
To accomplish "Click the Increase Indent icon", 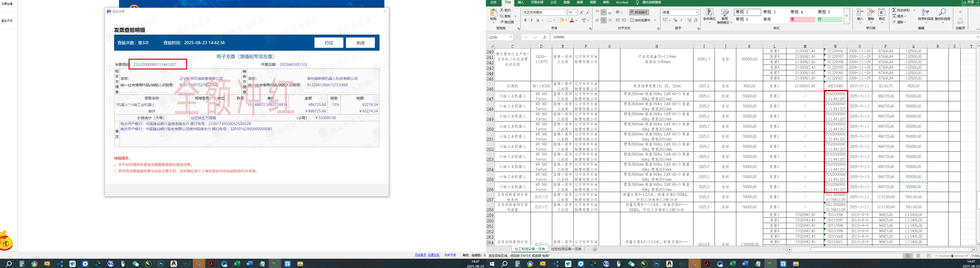I will coord(624,20).
